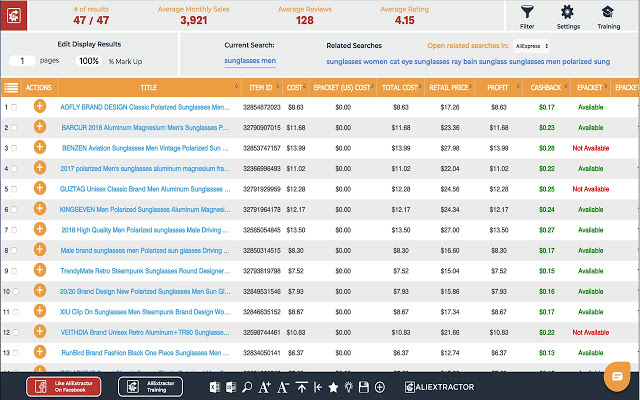The height and width of the screenshot is (400, 640).
Task: Check the checkbox for row 1
Action: click(14, 106)
